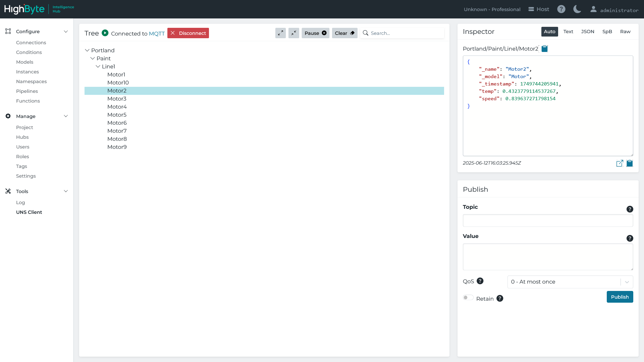Collapse the Portland tree node
The width and height of the screenshot is (644, 362).
tap(87, 50)
